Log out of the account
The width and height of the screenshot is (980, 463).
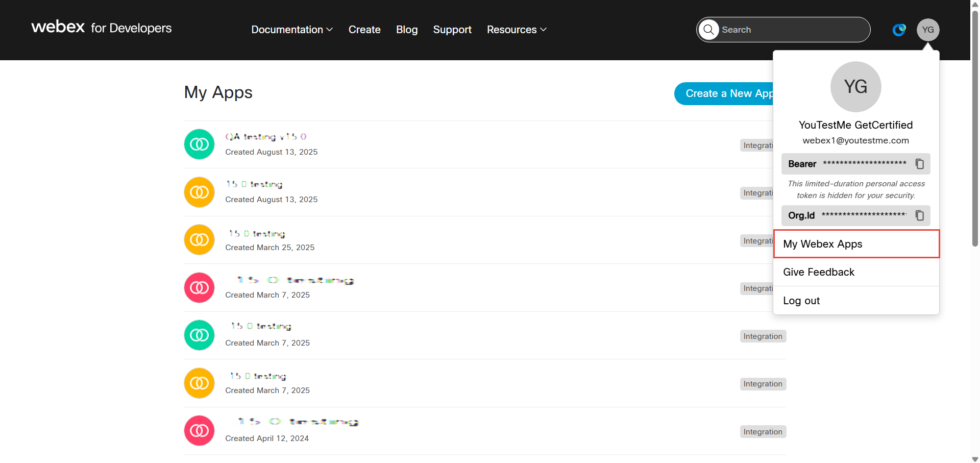coord(856,301)
